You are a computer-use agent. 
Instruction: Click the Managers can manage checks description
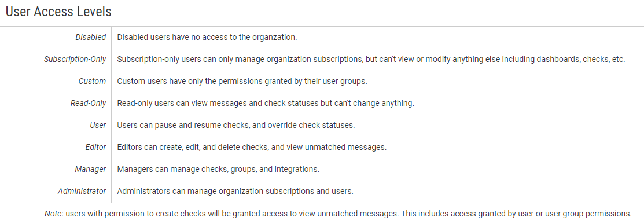pyautogui.click(x=218, y=170)
